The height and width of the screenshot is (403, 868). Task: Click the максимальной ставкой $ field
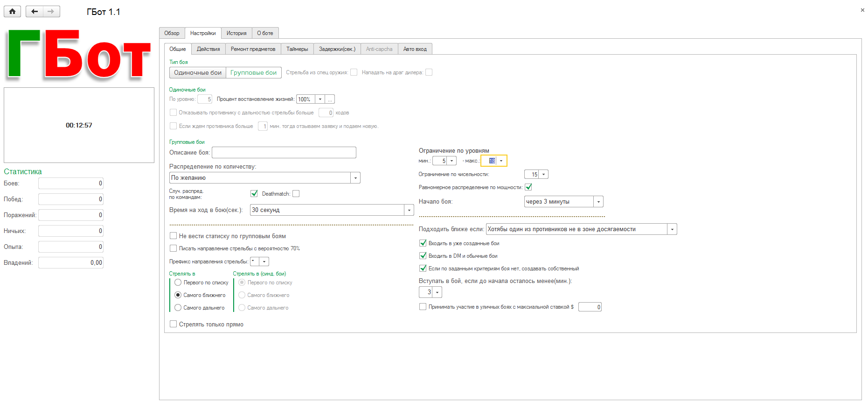[590, 307]
